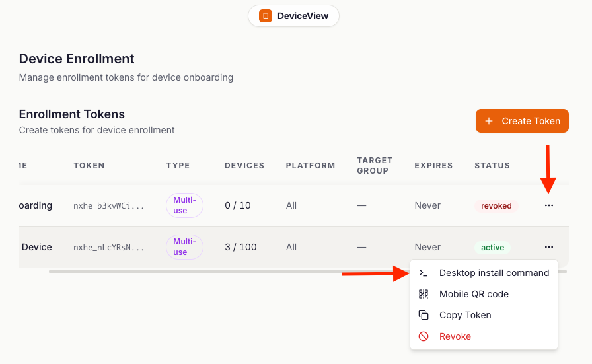Choose the red Revoke menu option
This screenshot has width=592, height=364.
tap(455, 336)
